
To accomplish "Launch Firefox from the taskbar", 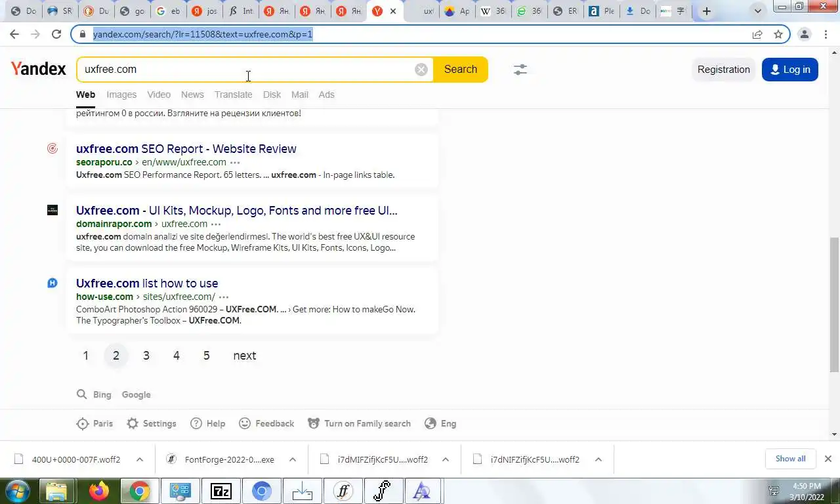I will (99, 491).
